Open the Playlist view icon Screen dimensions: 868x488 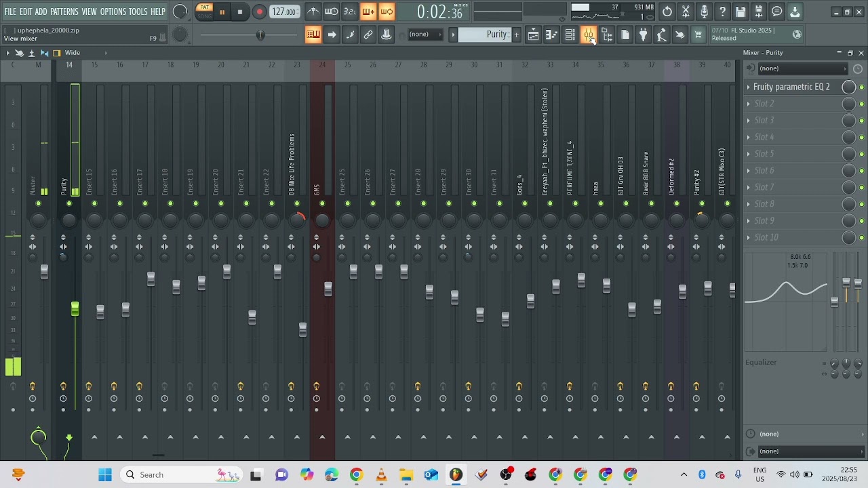click(534, 35)
